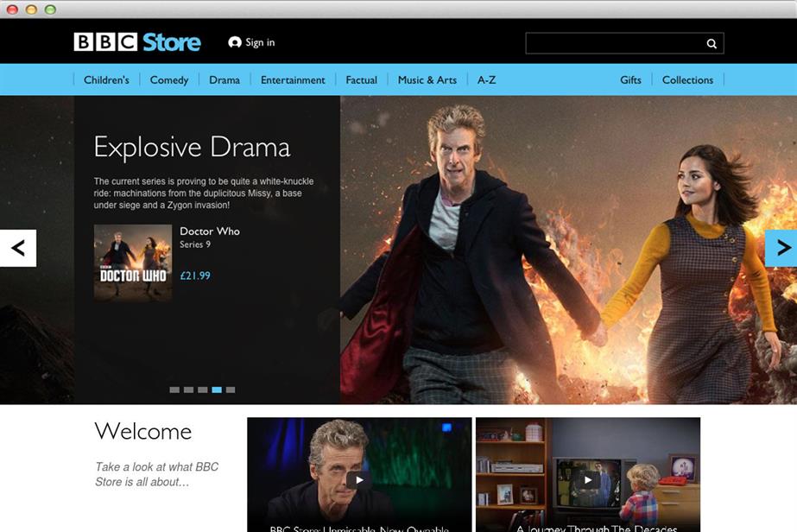Open the Entertainment category
This screenshot has width=797, height=532.
pyautogui.click(x=293, y=79)
